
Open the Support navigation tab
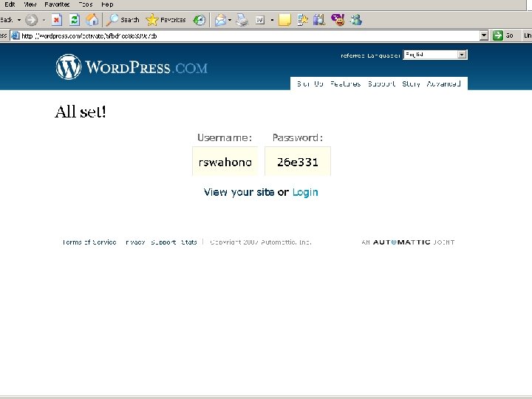tap(382, 83)
